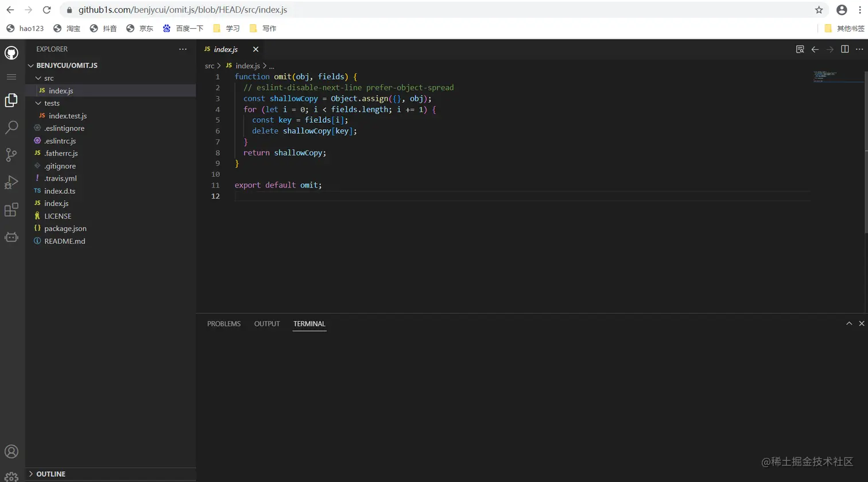868x482 pixels.
Task: Click the browser address bar URL
Action: pyautogui.click(x=183, y=10)
